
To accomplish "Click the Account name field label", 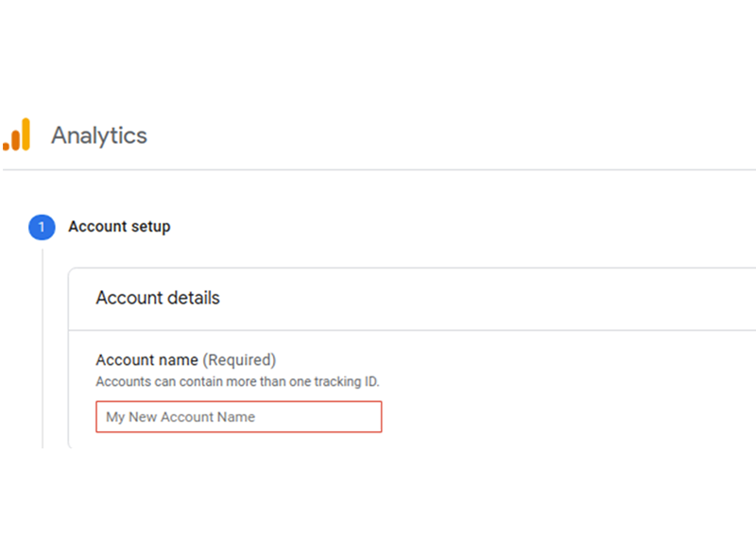I will pyautogui.click(x=147, y=359).
